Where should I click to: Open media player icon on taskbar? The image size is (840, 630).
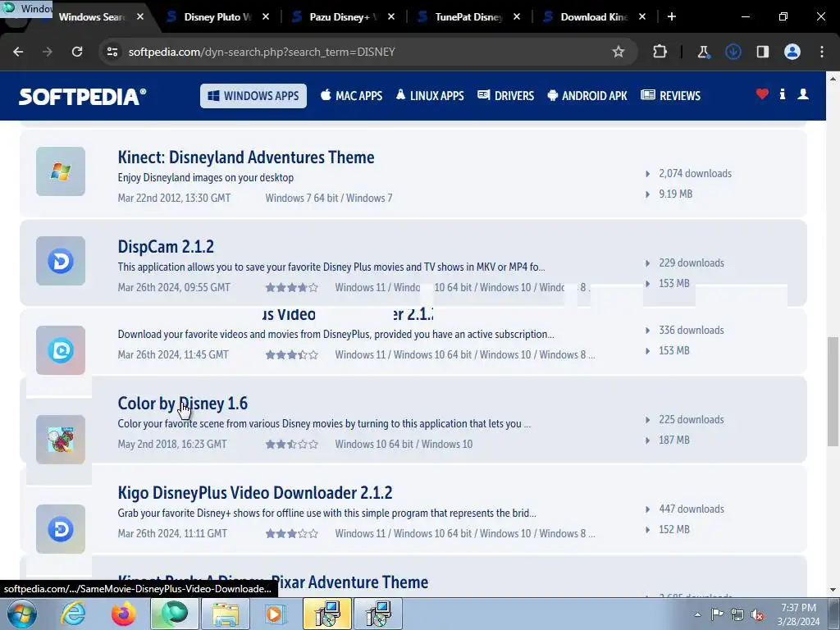[x=276, y=614]
